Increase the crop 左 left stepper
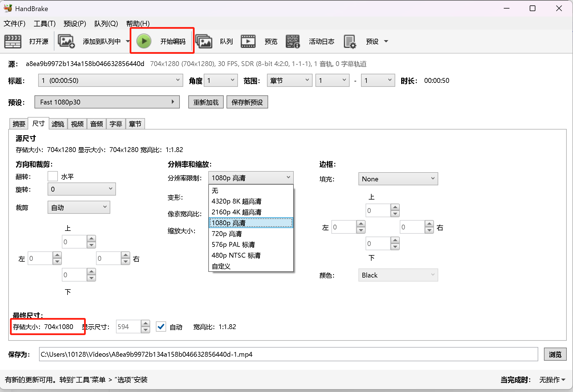This screenshot has height=392, width=573. tap(57, 255)
